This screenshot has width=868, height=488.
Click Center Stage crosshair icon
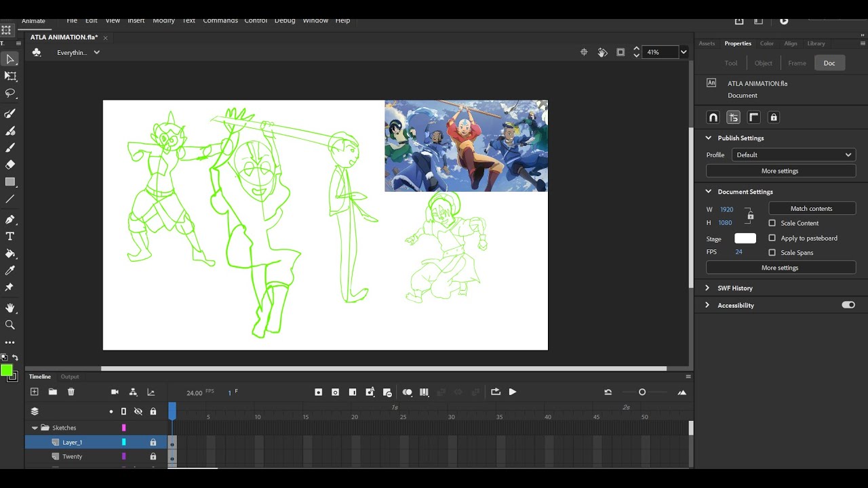pos(584,52)
